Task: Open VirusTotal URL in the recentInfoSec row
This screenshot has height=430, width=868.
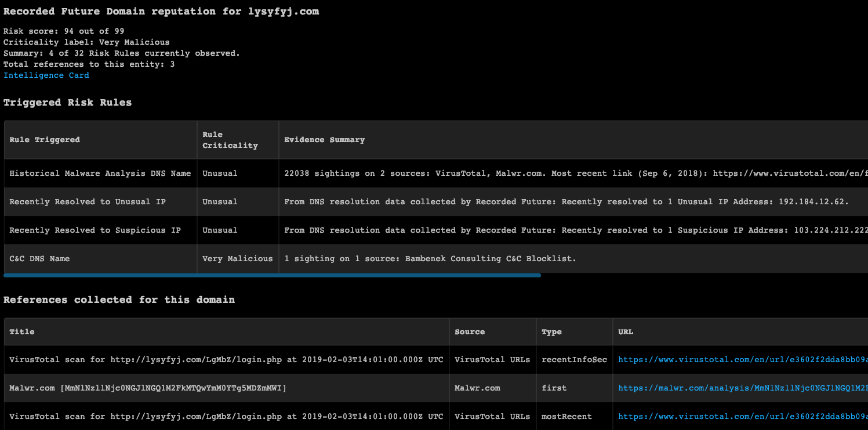Action: 742,360
